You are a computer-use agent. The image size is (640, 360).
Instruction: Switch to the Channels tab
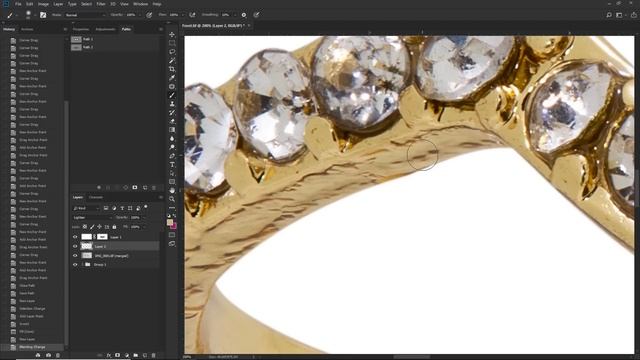[96, 198]
